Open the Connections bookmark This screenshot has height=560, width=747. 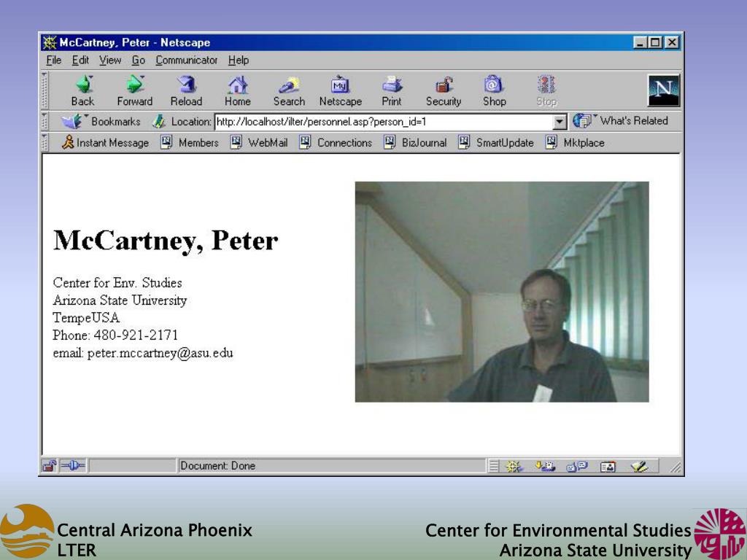point(336,142)
